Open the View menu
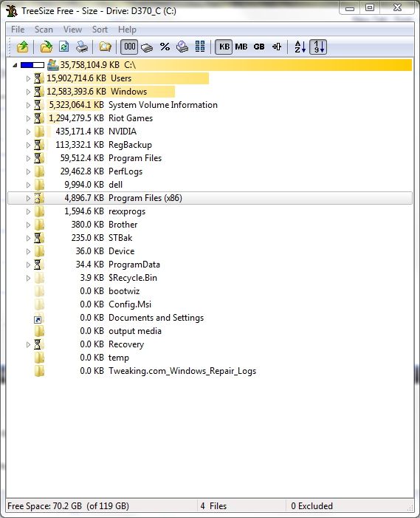The image size is (420, 518). [72, 30]
